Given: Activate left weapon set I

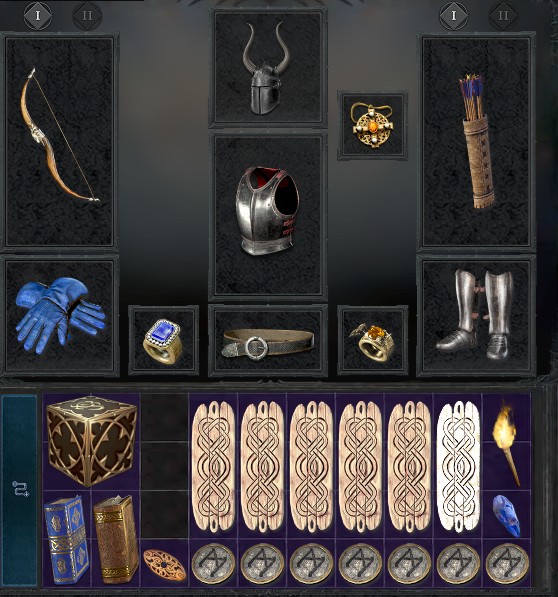Looking at the screenshot, I should click(x=38, y=16).
